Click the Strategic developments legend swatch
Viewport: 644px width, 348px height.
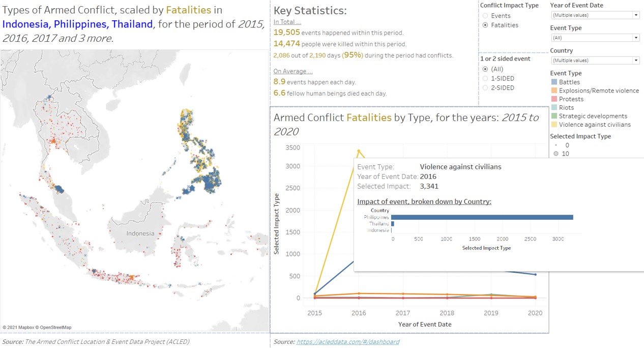click(554, 116)
